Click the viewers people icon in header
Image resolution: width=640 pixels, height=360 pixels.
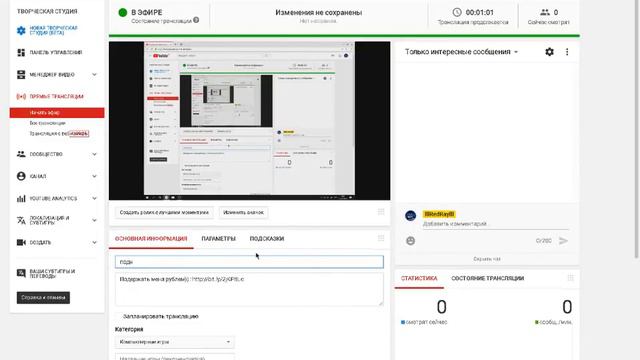(x=544, y=12)
